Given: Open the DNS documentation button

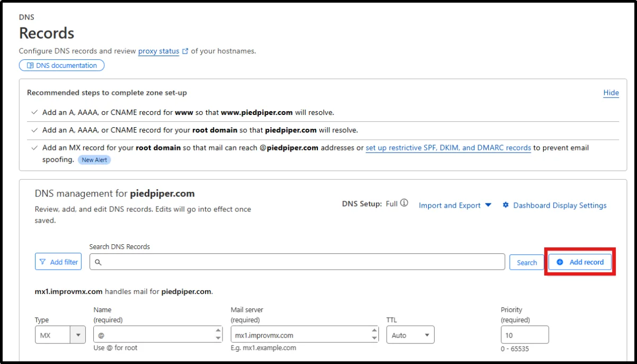Looking at the screenshot, I should pyautogui.click(x=61, y=65).
